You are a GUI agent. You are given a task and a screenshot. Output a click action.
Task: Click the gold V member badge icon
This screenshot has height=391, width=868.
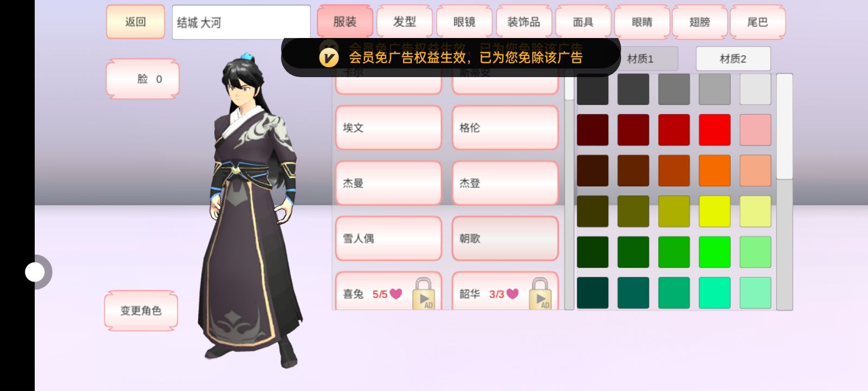click(x=329, y=57)
